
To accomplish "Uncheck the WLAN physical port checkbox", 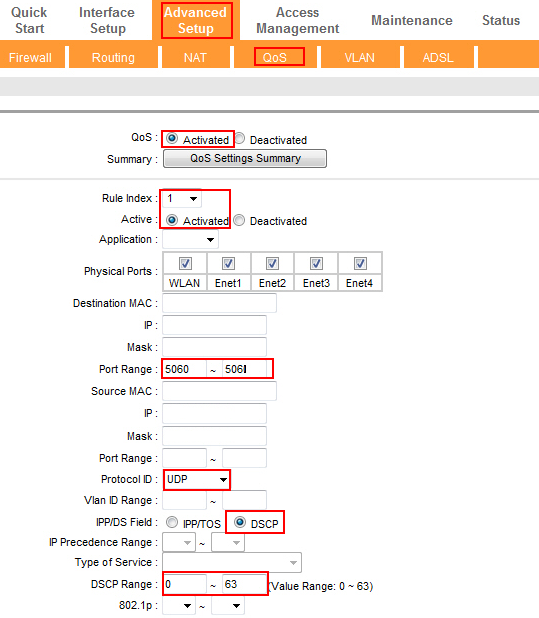I will pyautogui.click(x=185, y=263).
